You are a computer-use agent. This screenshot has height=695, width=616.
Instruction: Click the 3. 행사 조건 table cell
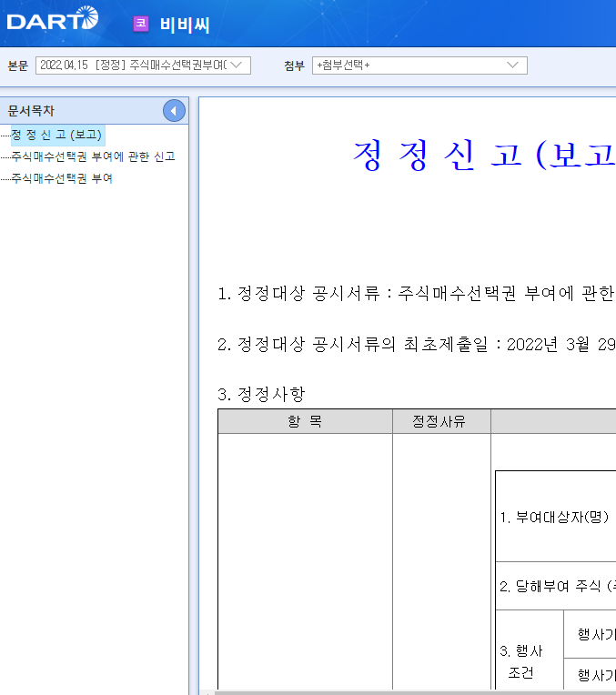pyautogui.click(x=530, y=650)
